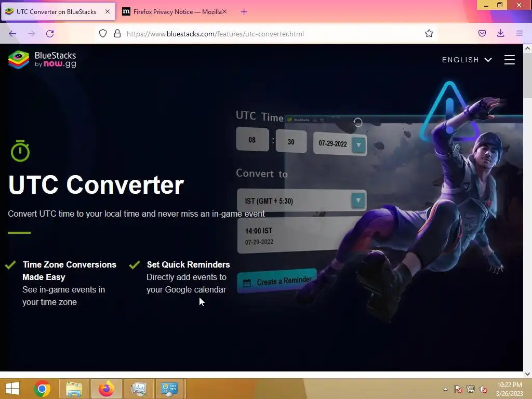532x399 pixels.
Task: Open the BlueStacks hamburger menu
Action: click(509, 60)
